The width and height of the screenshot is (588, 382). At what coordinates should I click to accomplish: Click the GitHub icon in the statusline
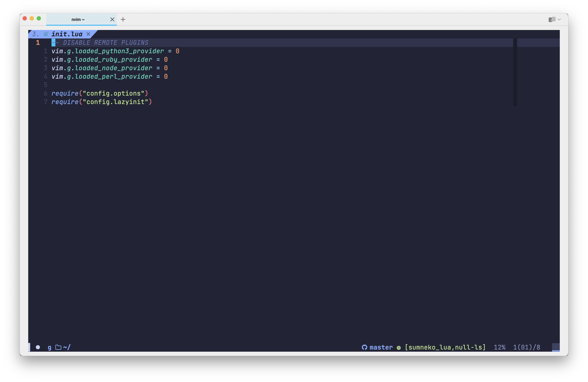365,347
